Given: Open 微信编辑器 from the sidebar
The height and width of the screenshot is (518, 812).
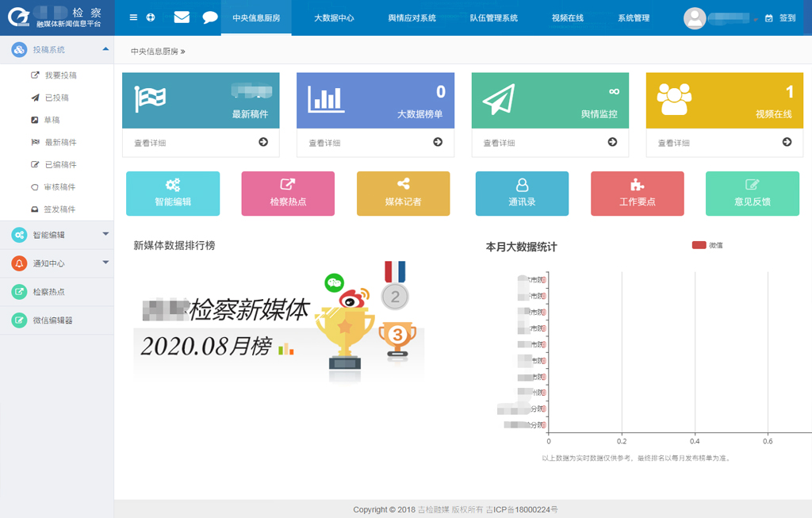Looking at the screenshot, I should click(52, 320).
